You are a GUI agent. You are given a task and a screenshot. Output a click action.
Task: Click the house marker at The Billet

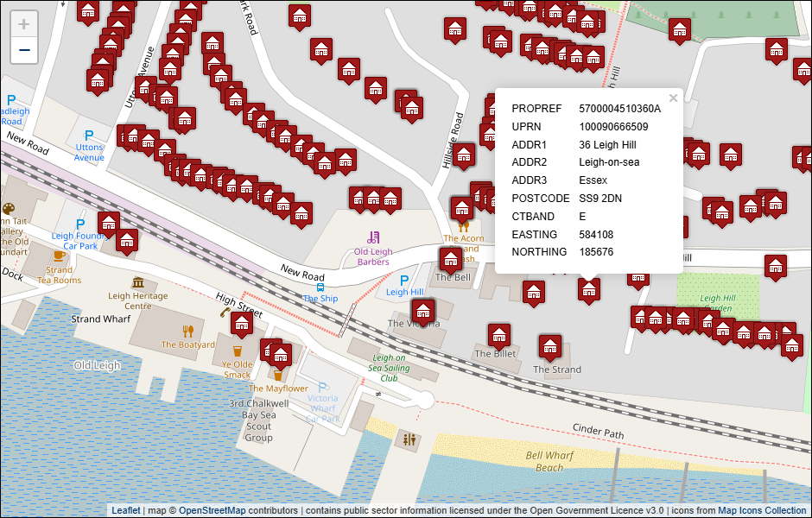click(499, 337)
